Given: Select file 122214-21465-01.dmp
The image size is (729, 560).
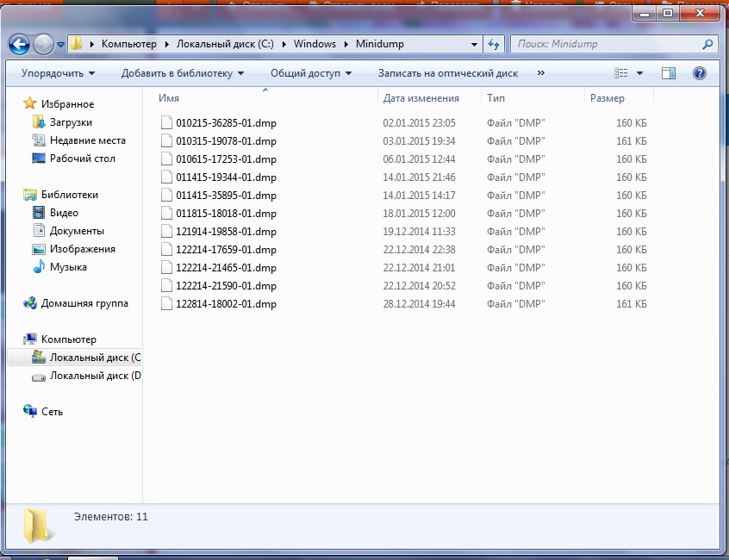Looking at the screenshot, I should tap(226, 268).
